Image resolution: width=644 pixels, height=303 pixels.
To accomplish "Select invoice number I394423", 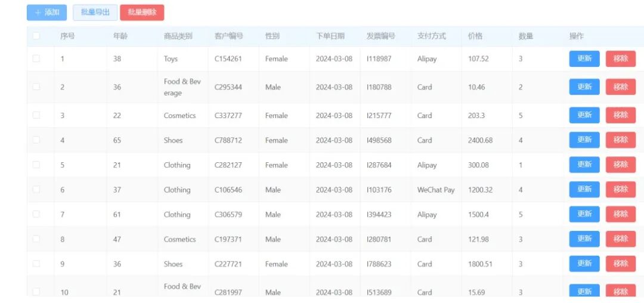I will [379, 214].
